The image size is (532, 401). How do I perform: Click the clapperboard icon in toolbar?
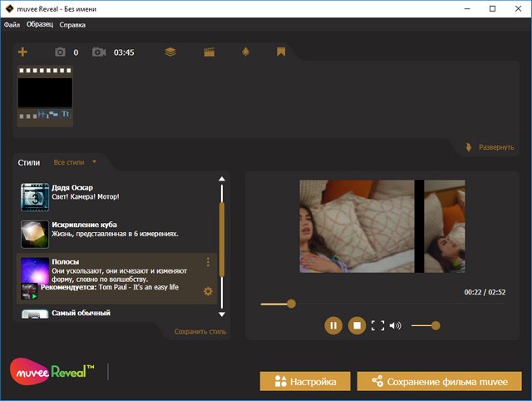click(x=209, y=52)
